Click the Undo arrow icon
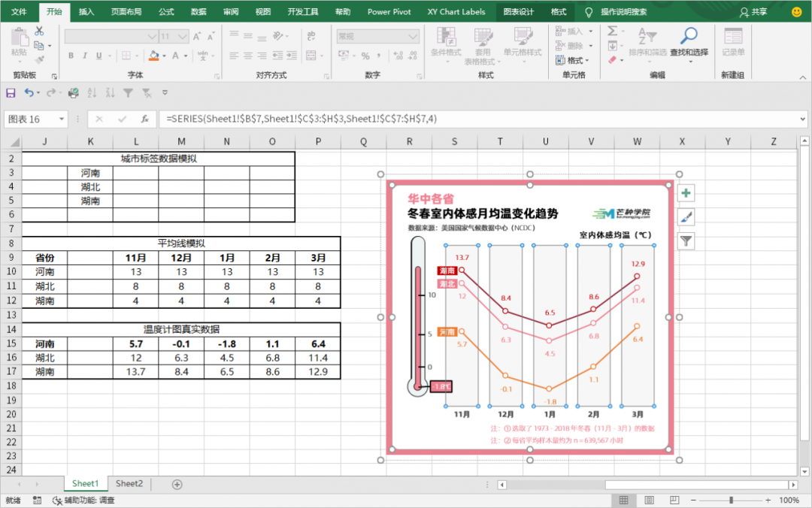The height and width of the screenshot is (508, 812). [29, 93]
